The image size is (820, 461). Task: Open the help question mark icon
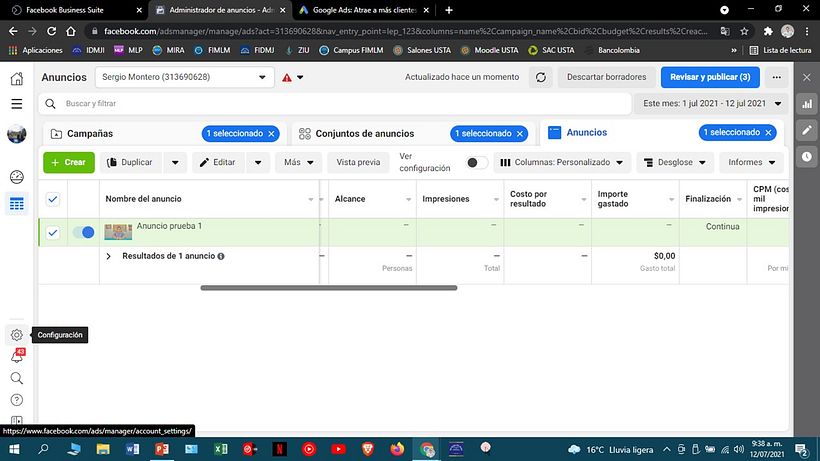point(17,400)
